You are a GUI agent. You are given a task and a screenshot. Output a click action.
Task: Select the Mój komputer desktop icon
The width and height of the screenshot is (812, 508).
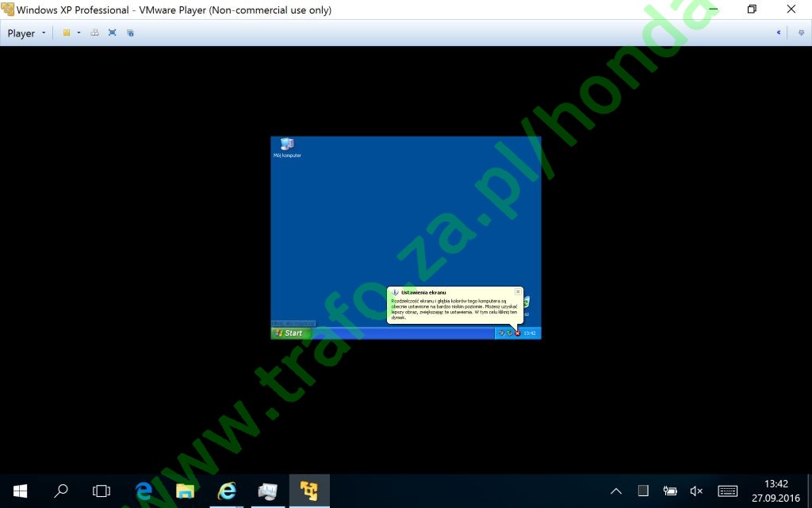coord(287,148)
